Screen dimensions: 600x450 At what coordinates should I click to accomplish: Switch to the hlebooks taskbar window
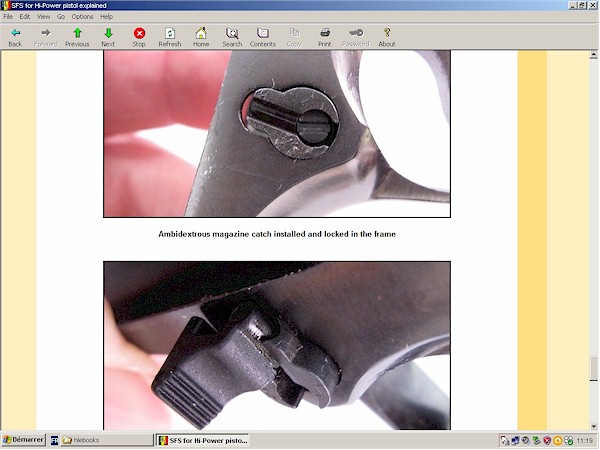pos(107,440)
